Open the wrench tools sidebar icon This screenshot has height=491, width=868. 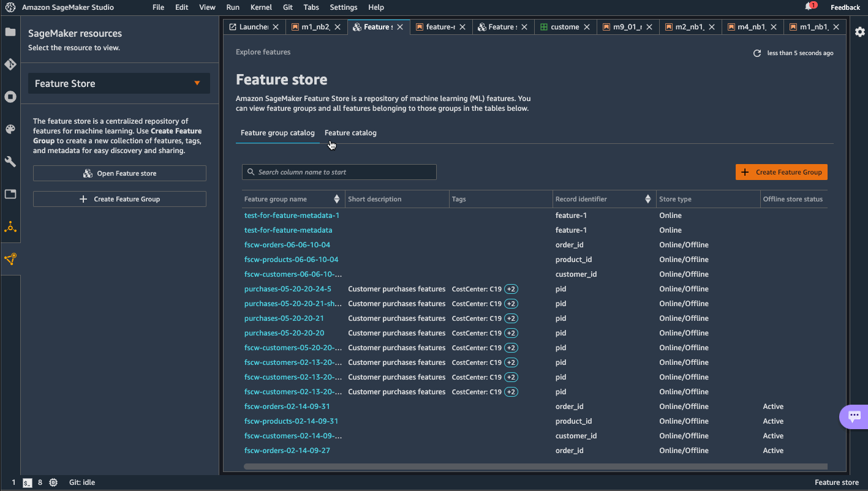pyautogui.click(x=10, y=162)
